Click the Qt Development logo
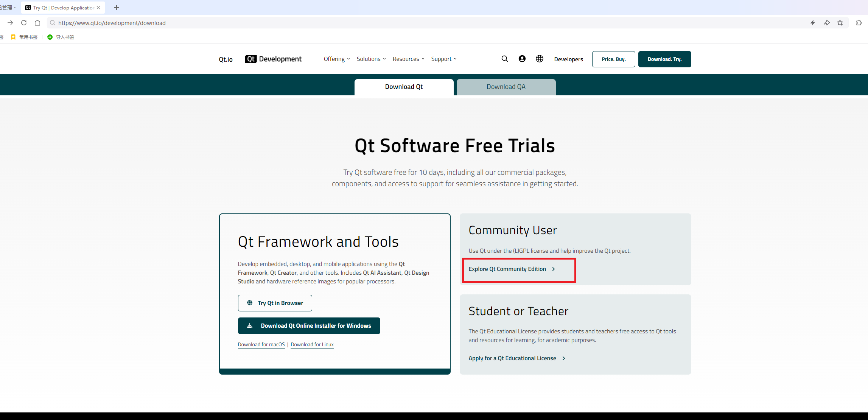This screenshot has height=420, width=868. click(273, 59)
